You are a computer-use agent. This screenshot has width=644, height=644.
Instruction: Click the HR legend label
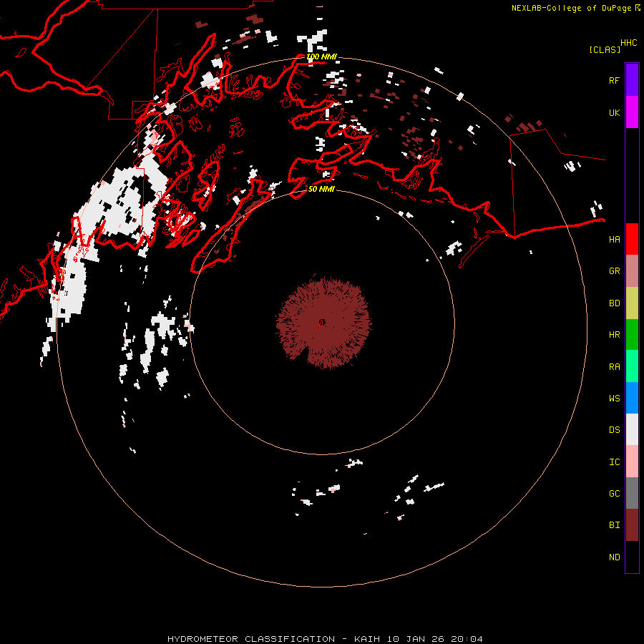point(614,335)
